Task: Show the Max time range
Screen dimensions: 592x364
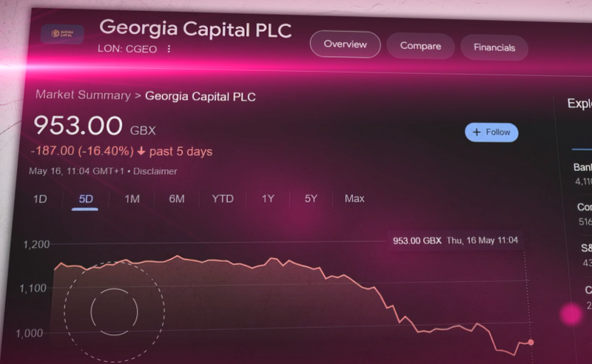Action: click(354, 198)
